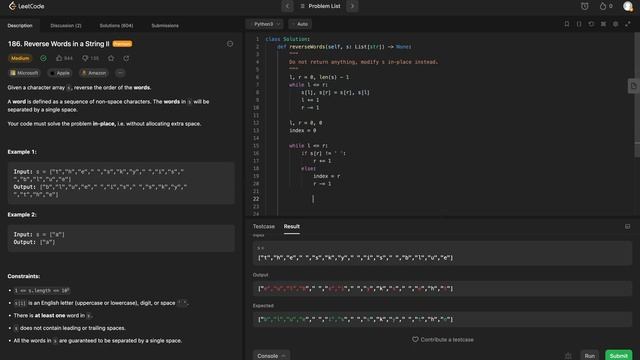Like the problem with thumbs-up icon
The height and width of the screenshot is (360, 640).
(59, 58)
